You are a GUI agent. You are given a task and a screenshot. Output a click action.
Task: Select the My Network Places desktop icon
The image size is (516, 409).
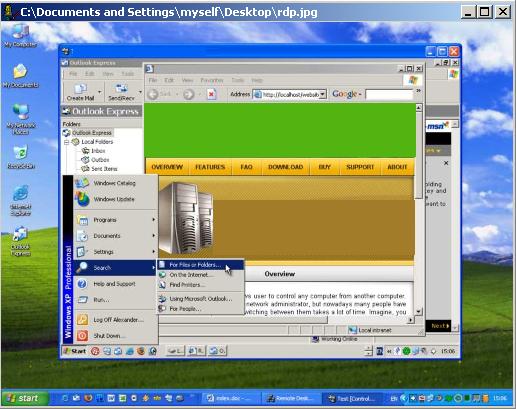pyautogui.click(x=21, y=119)
